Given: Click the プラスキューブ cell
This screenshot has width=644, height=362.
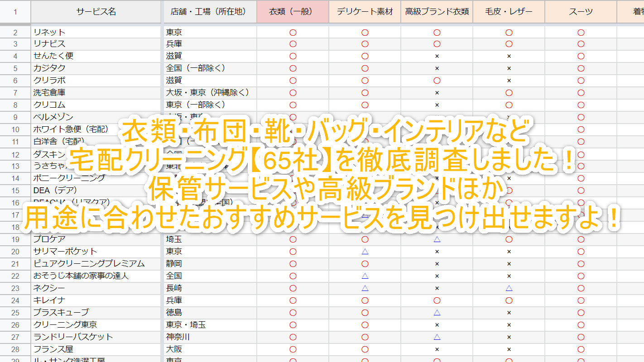Looking at the screenshot, I should coord(96,313).
